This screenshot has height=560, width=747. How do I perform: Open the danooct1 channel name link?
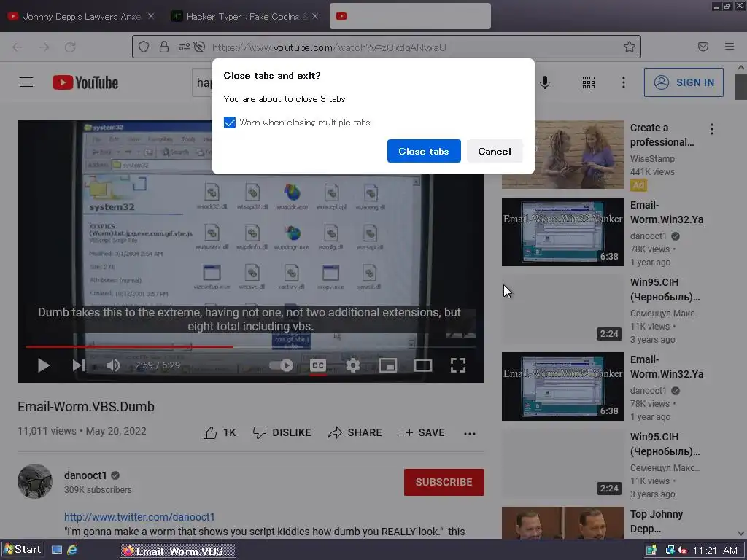(x=86, y=475)
